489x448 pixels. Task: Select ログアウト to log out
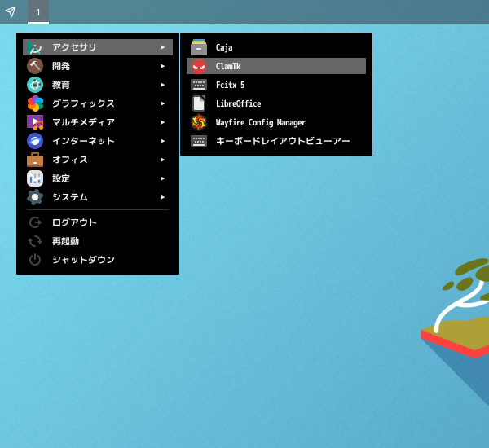click(74, 222)
